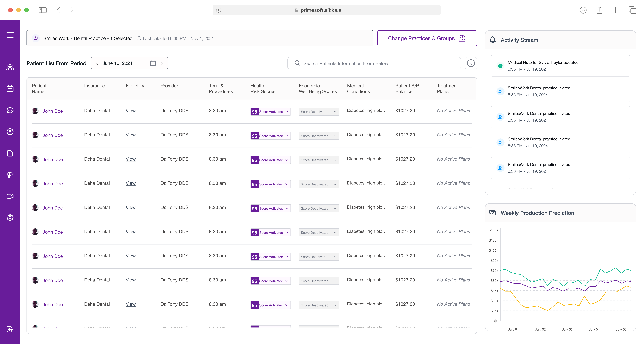This screenshot has width=644, height=344.
Task: Click the logout icon at sidebar bottom
Action: pos(10,329)
